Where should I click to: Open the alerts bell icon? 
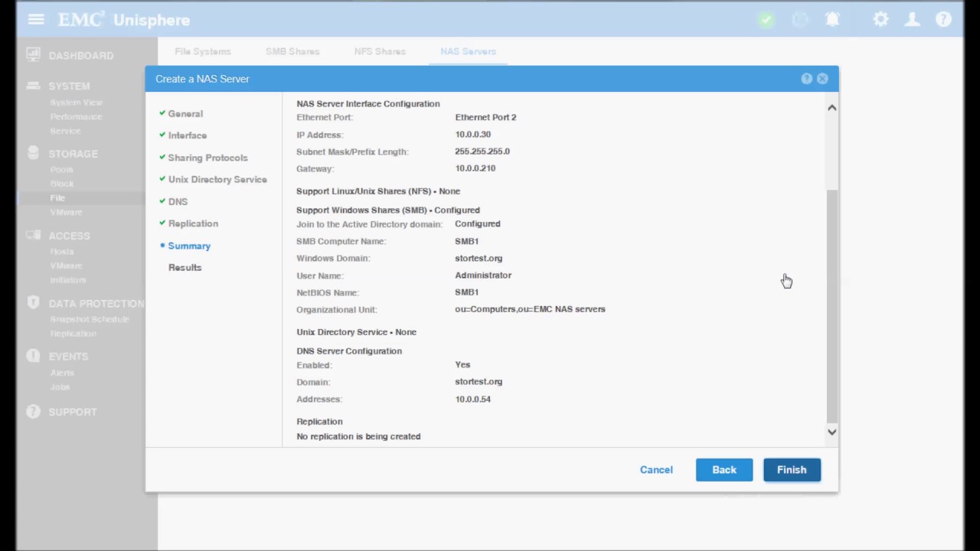[832, 20]
